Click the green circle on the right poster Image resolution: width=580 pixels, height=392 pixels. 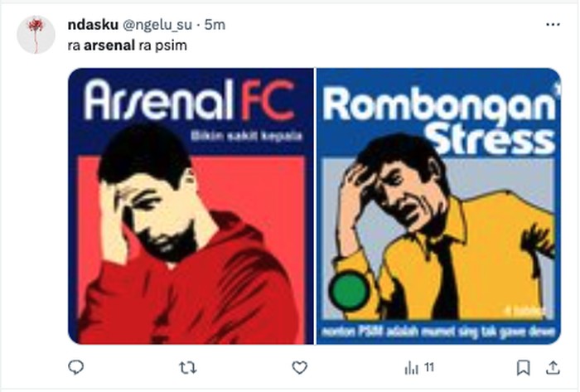(350, 293)
